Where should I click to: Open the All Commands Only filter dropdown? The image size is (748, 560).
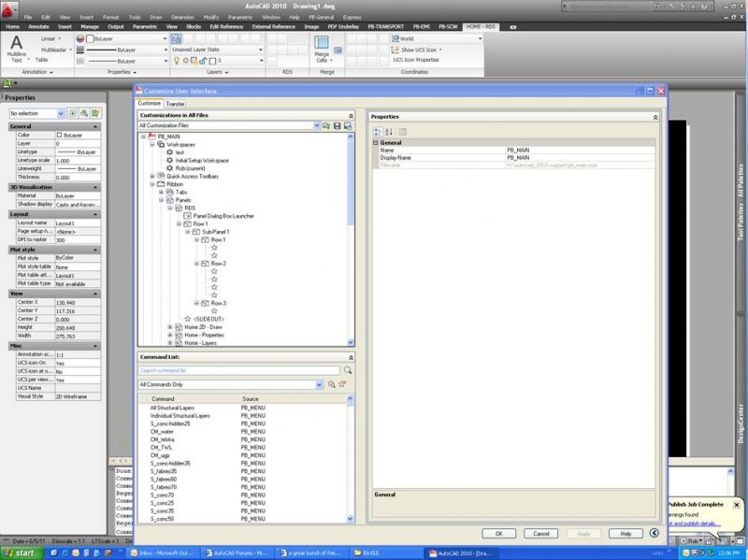point(319,384)
